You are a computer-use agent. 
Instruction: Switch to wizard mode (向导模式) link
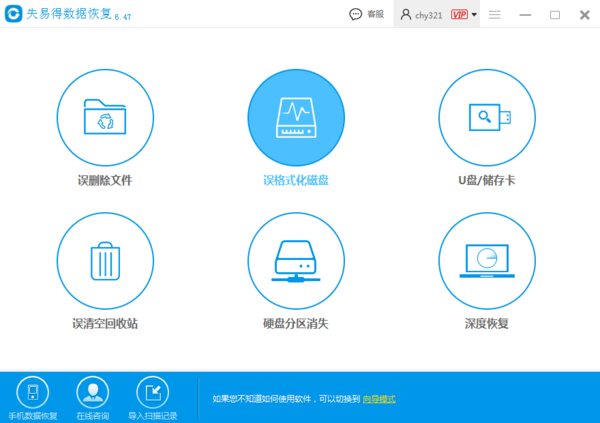[x=379, y=399]
